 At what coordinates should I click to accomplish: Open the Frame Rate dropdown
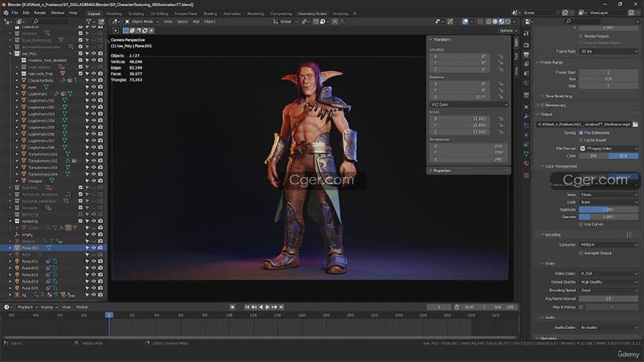pyautogui.click(x=609, y=51)
